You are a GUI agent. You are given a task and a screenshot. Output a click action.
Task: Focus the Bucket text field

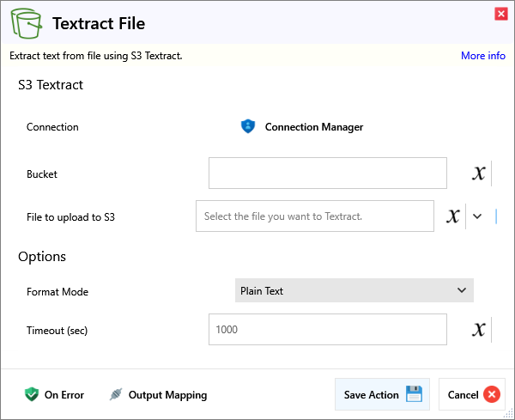tap(327, 173)
